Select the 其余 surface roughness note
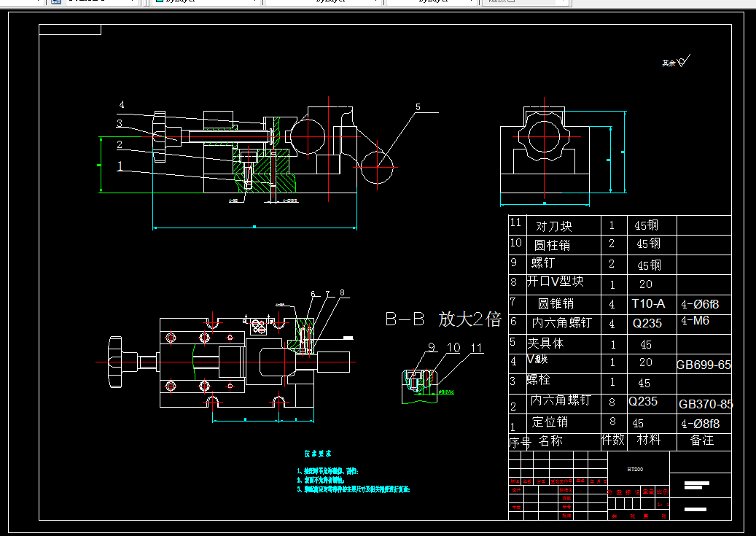Image resolution: width=756 pixels, height=536 pixels. [669, 63]
